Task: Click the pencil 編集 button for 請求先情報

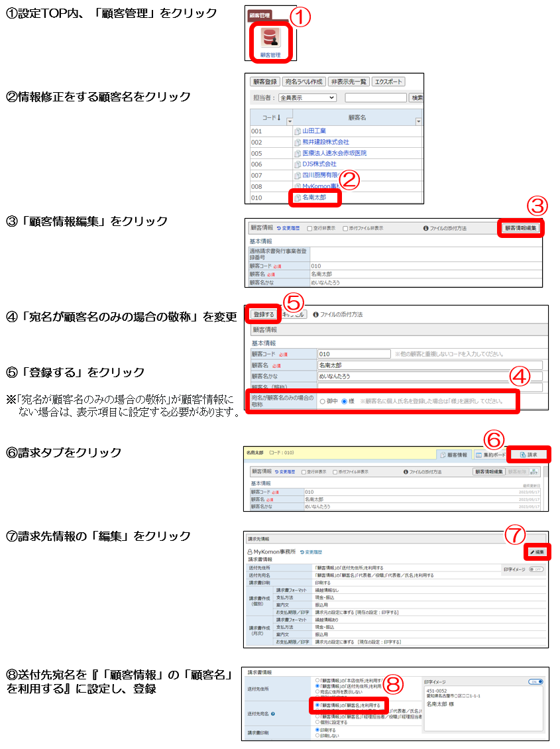Action: pyautogui.click(x=537, y=551)
